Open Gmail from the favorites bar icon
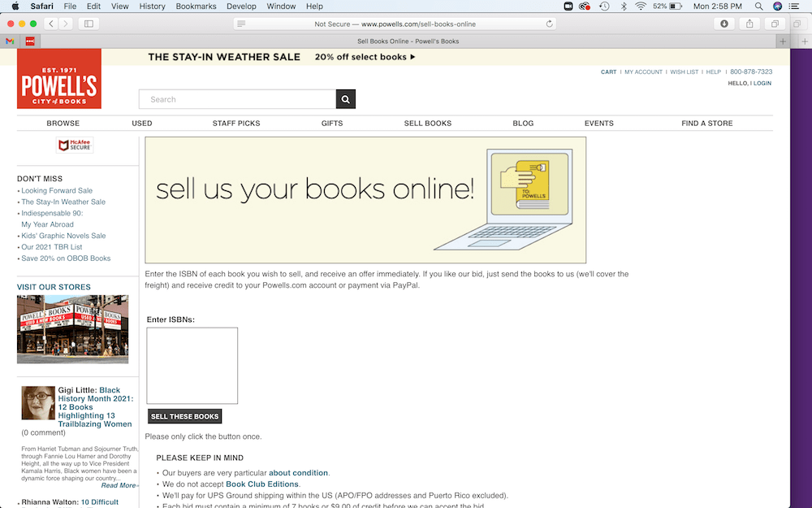This screenshot has width=812, height=508. pyautogui.click(x=10, y=39)
